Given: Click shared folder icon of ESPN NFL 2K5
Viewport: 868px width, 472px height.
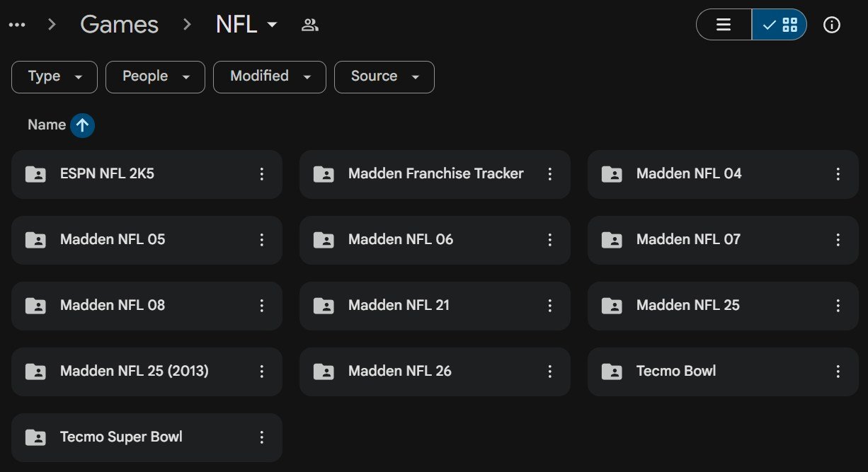Looking at the screenshot, I should (x=35, y=174).
